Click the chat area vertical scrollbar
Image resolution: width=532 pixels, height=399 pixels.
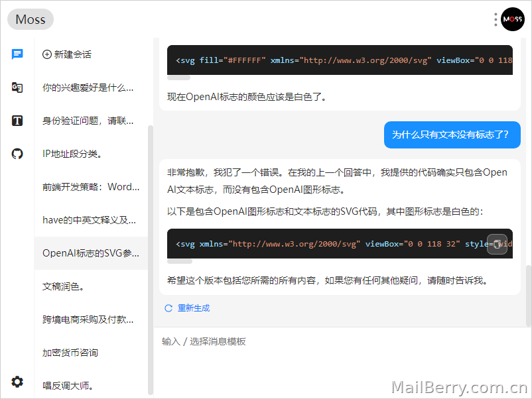(x=528, y=296)
